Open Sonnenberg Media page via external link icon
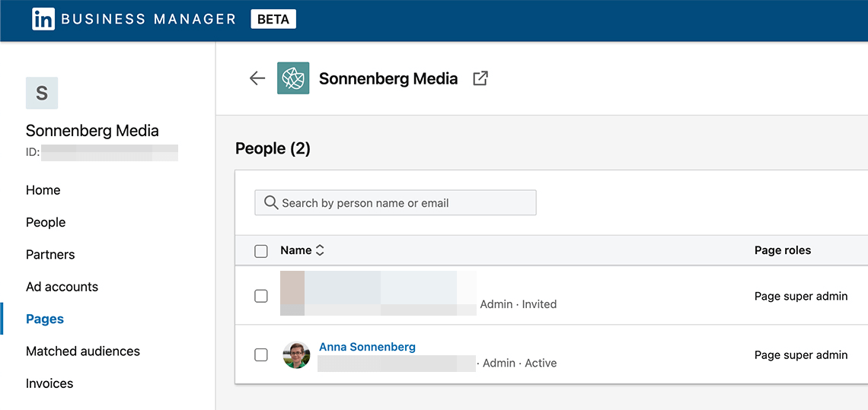 [480, 78]
